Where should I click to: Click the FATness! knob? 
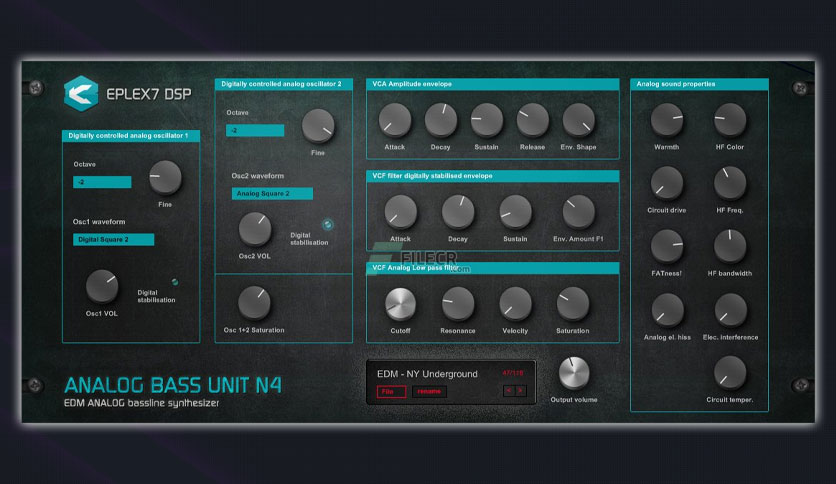click(x=666, y=246)
